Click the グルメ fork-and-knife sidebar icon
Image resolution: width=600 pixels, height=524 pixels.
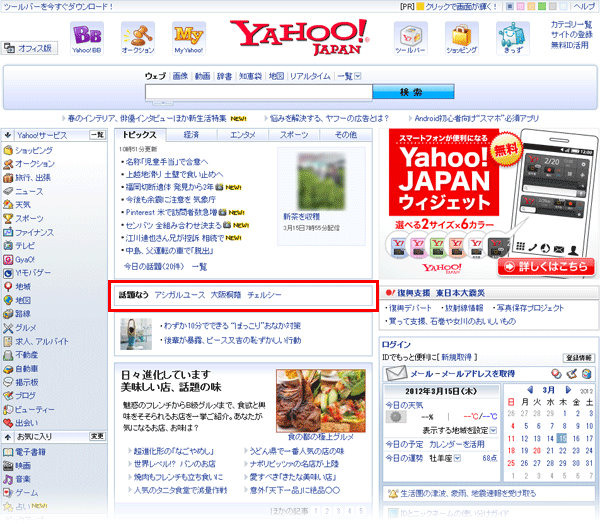(x=8, y=328)
